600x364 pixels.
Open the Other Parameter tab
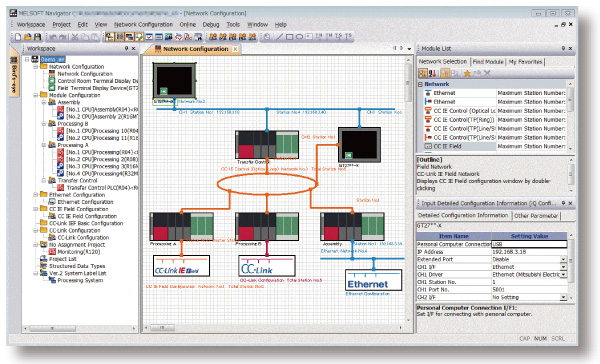tap(536, 215)
